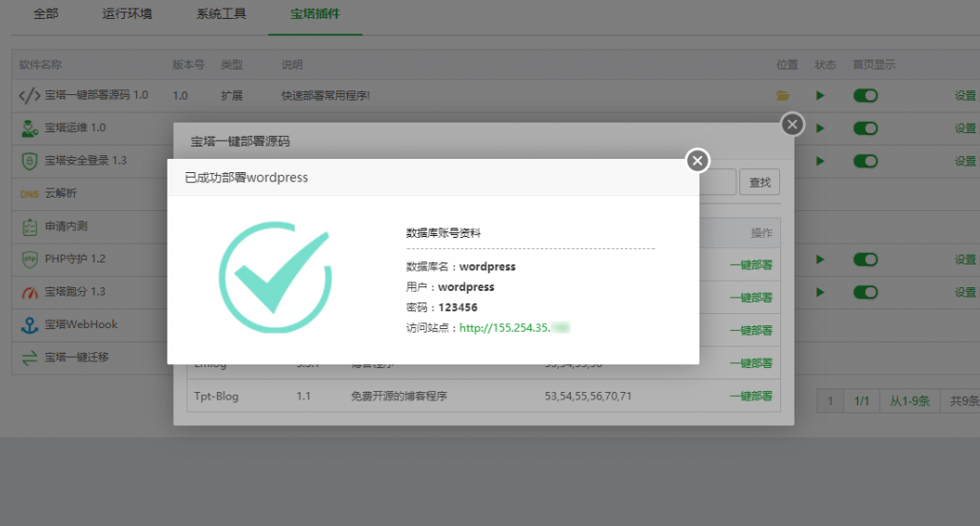Image resolution: width=980 pixels, height=526 pixels.
Task: Click the 宝塔运维 icon
Action: [x=29, y=128]
